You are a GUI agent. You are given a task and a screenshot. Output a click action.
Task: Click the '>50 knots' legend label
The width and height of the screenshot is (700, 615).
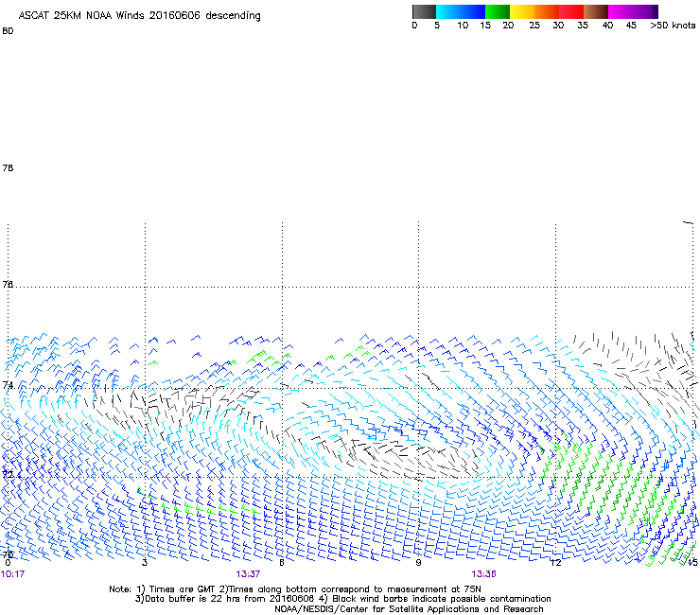673,26
